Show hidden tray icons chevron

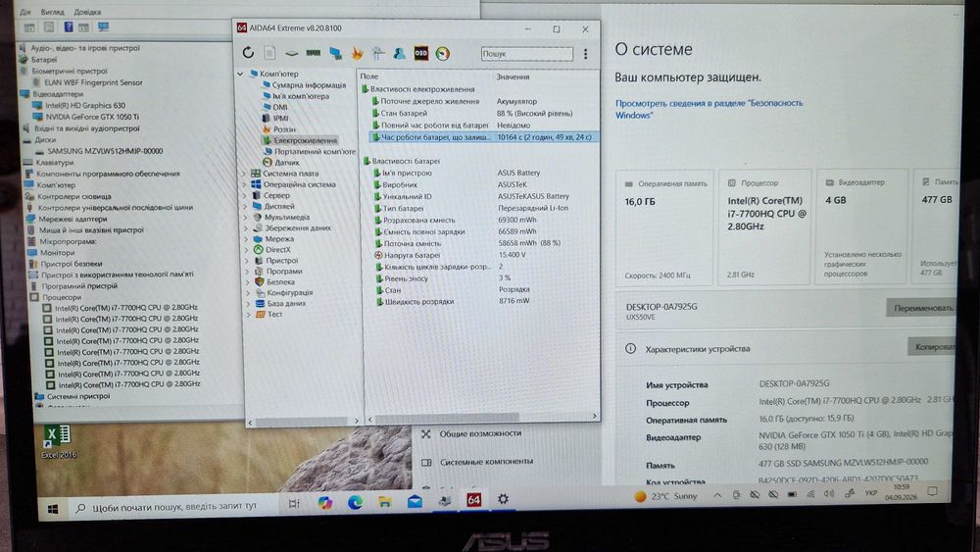[x=717, y=495]
